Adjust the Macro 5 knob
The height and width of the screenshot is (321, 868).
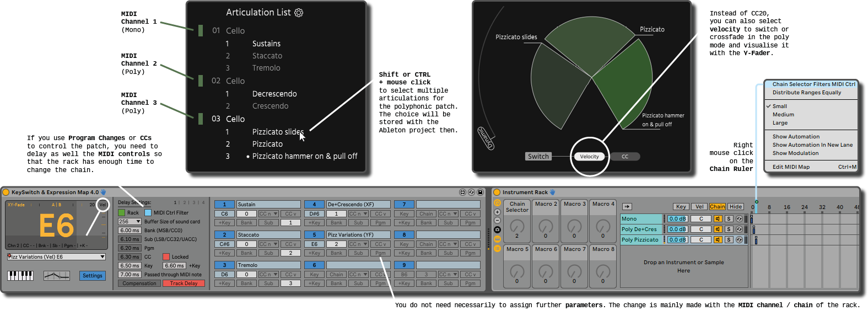(517, 271)
